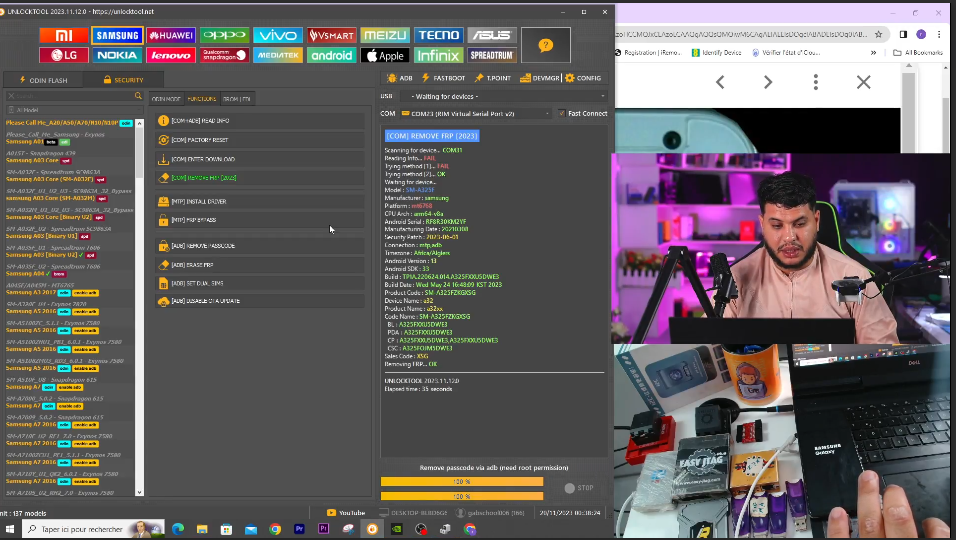
Task: Run [ADB] SET DUAL SIMS function
Action: point(260,283)
